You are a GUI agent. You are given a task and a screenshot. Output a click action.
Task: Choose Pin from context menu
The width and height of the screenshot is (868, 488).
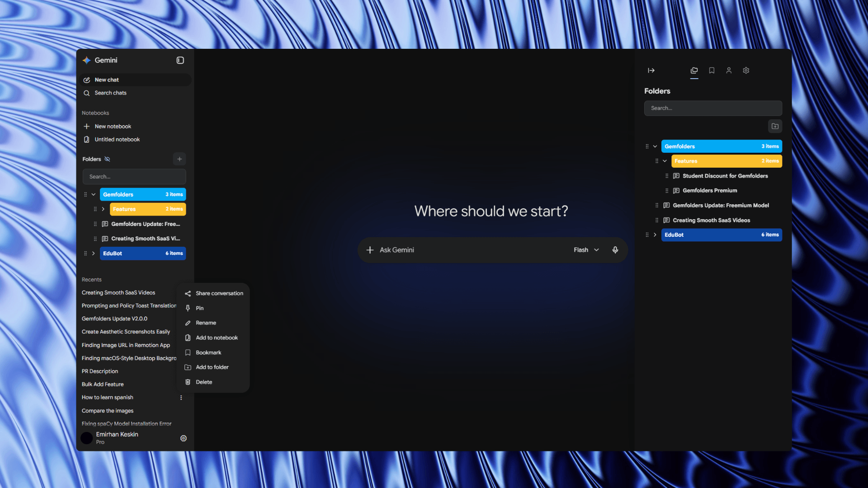tap(213, 308)
